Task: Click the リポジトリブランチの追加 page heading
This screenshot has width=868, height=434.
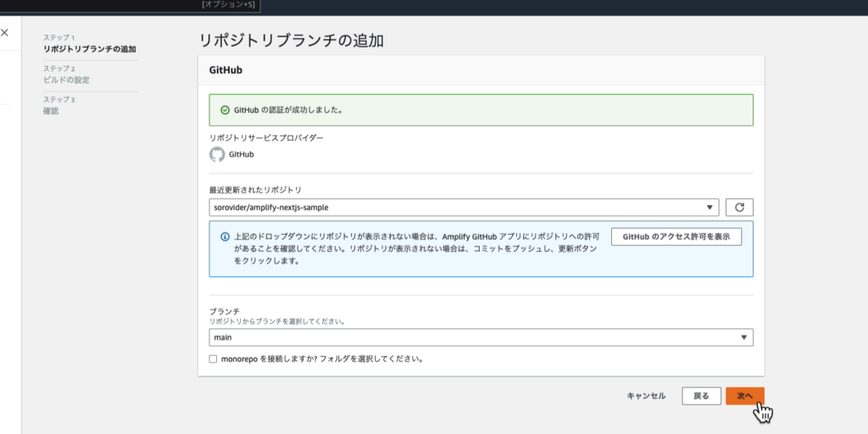Action: (x=298, y=40)
